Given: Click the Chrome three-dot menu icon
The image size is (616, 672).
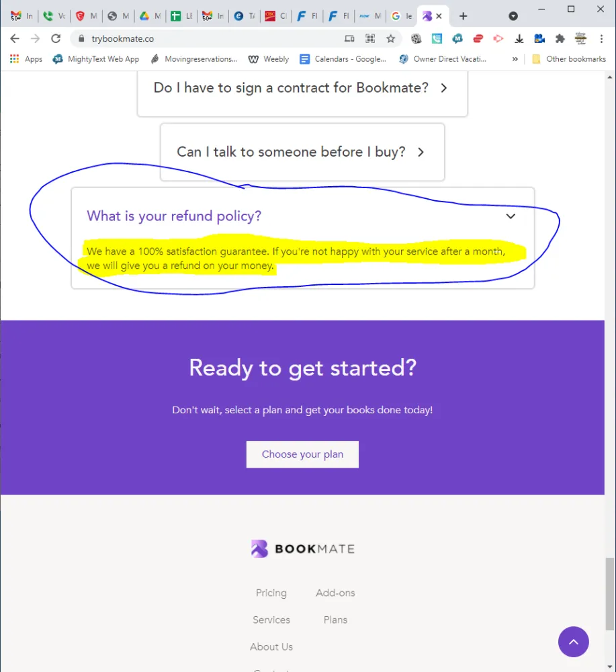Looking at the screenshot, I should click(601, 38).
